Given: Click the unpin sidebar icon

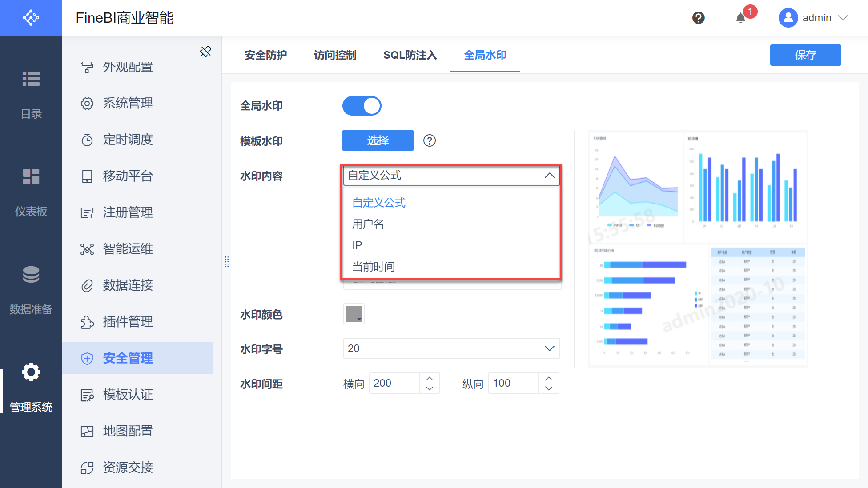Looking at the screenshot, I should click(x=205, y=52).
